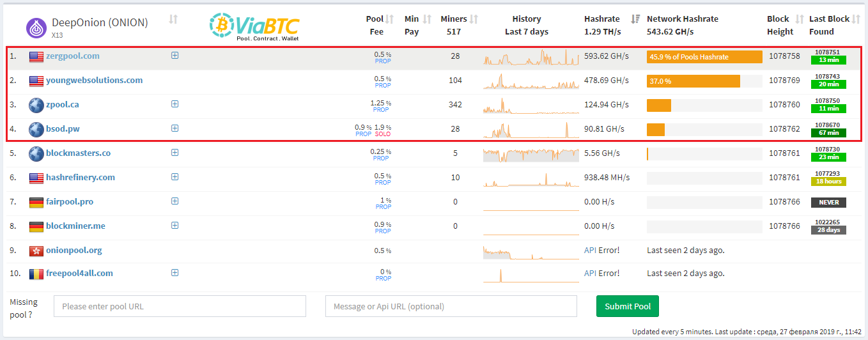The width and height of the screenshot is (868, 340).
Task: Click the globe icon next to bsod.pw
Action: 36,129
